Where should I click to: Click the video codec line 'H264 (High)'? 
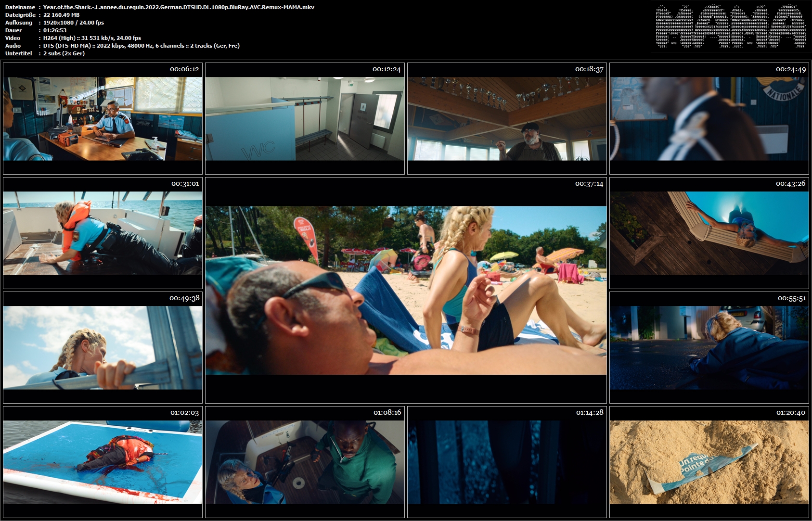92,38
